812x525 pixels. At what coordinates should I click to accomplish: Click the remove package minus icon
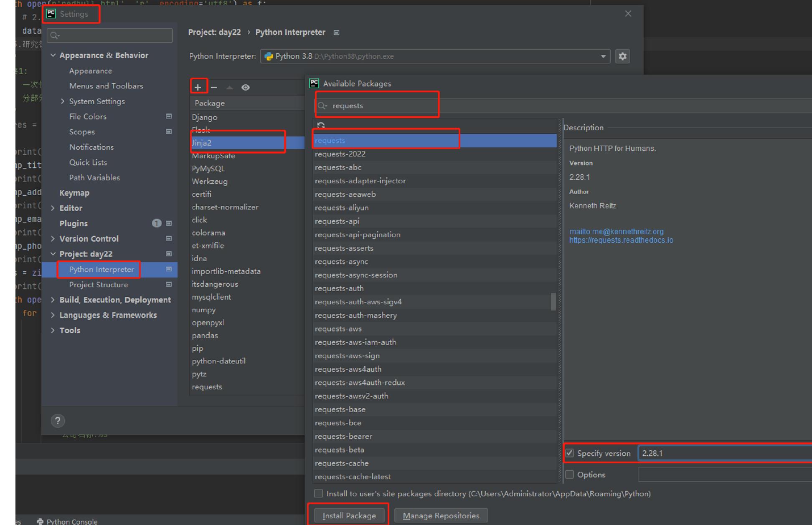click(x=214, y=87)
